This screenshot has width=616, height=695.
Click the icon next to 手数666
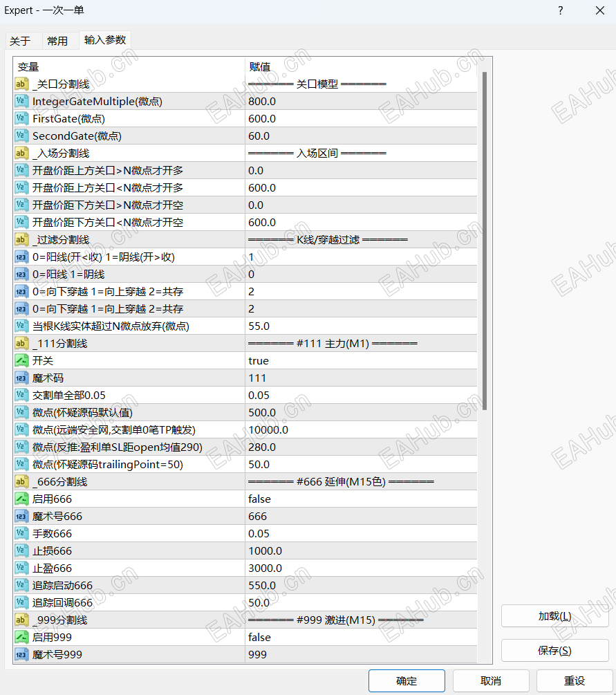coord(20,533)
